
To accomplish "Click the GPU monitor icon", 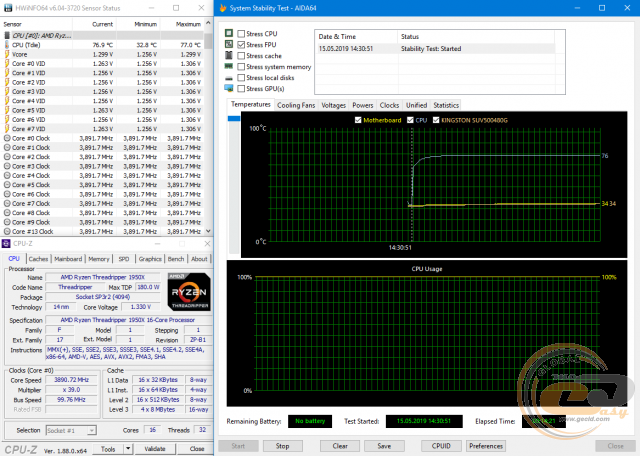I will 229,88.
